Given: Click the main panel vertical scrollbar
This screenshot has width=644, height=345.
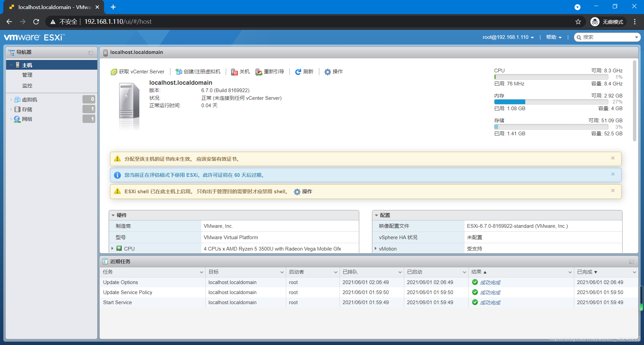Looking at the screenshot, I should 634,100.
